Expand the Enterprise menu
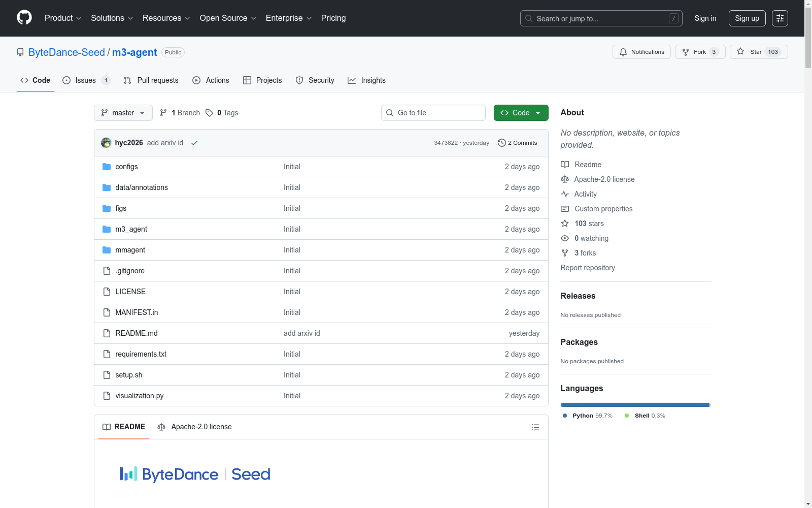This screenshot has width=812, height=508. pyautogui.click(x=289, y=18)
